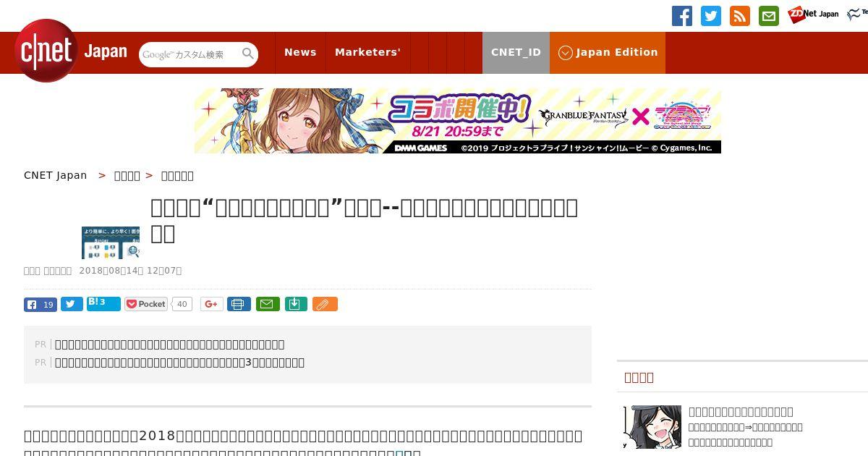Open the sidebar anime girl thumbnail
868x456 pixels.
pos(652,427)
